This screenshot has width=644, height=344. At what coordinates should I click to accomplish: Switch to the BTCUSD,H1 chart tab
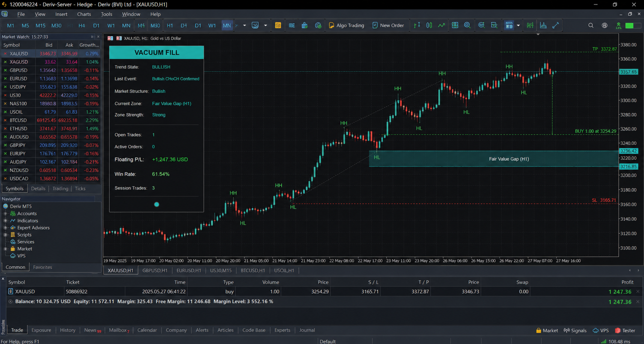253,270
